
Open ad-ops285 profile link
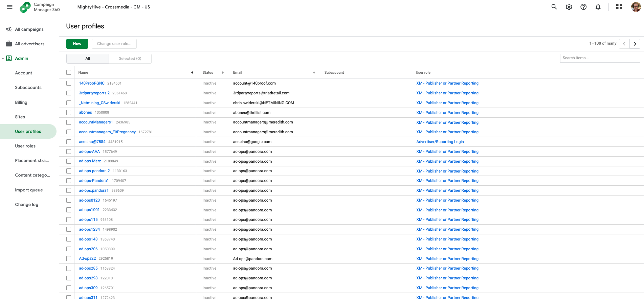point(88,268)
